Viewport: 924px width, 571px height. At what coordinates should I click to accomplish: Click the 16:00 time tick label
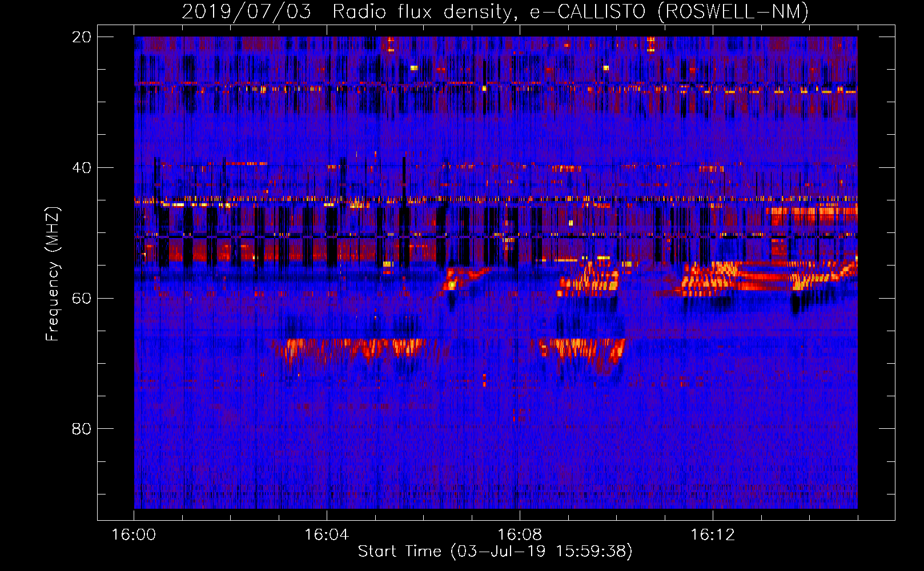(134, 535)
